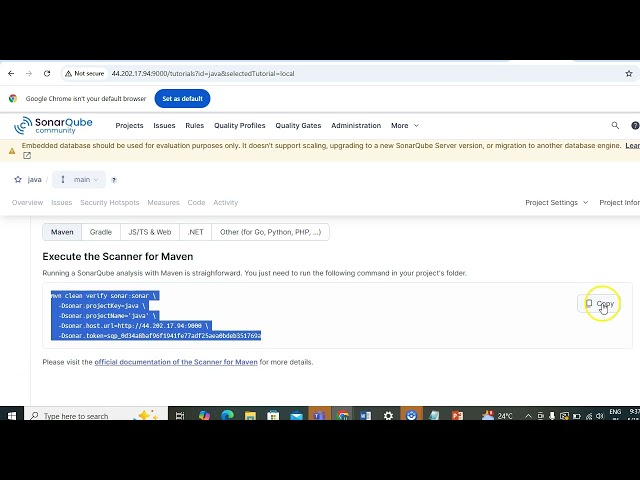Viewport: 640px width, 480px height.
Task: Switch to the Activity tab
Action: (225, 202)
